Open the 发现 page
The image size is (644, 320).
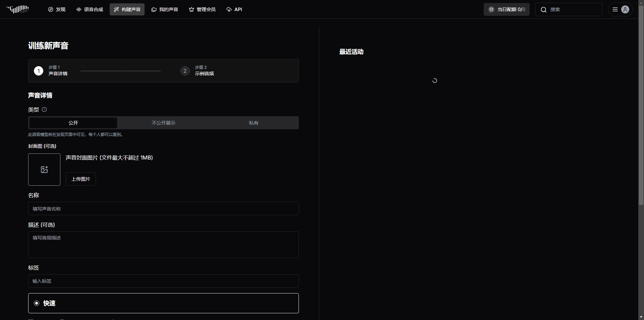pyautogui.click(x=57, y=9)
